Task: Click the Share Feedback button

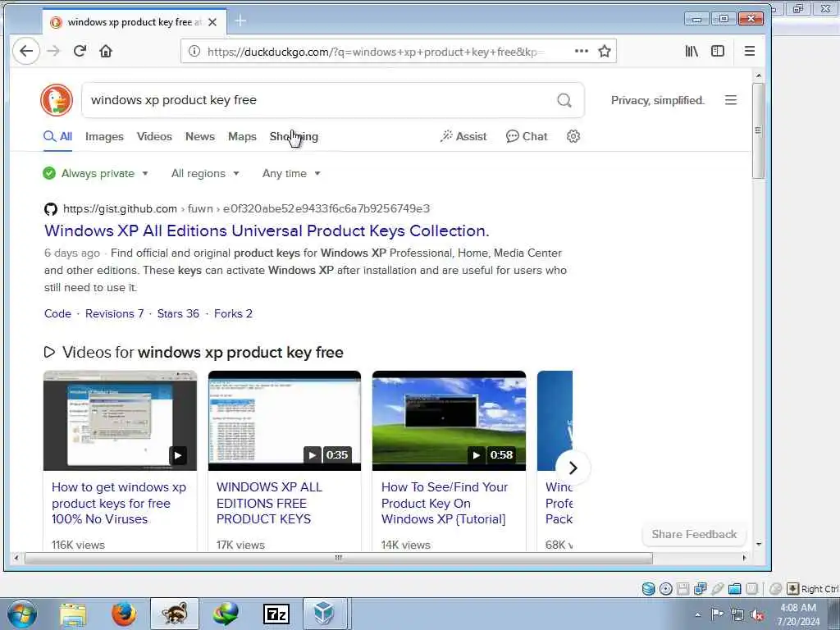Action: [694, 534]
